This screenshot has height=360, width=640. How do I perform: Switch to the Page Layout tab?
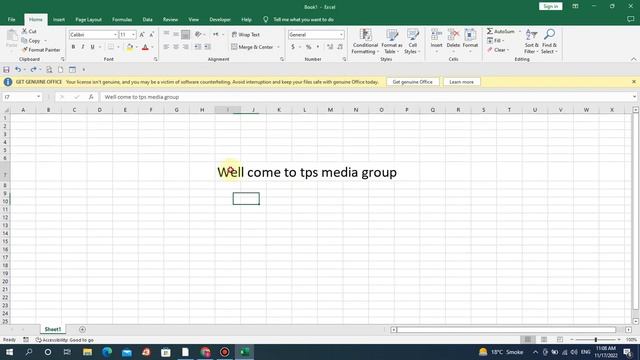click(88, 20)
